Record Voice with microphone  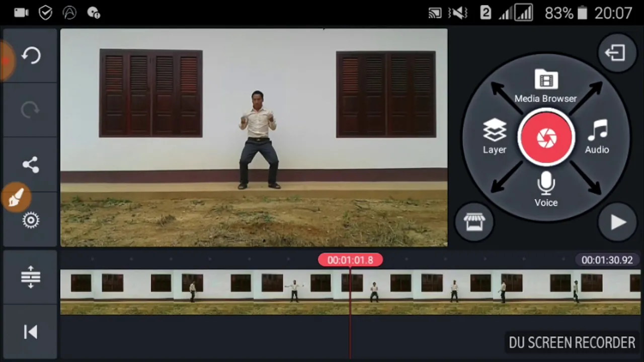546,190
